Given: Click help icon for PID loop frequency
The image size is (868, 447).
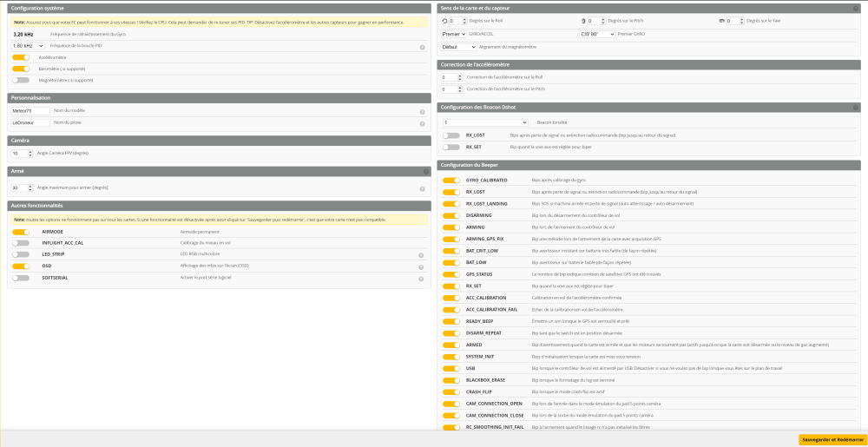Looking at the screenshot, I should pos(422,46).
